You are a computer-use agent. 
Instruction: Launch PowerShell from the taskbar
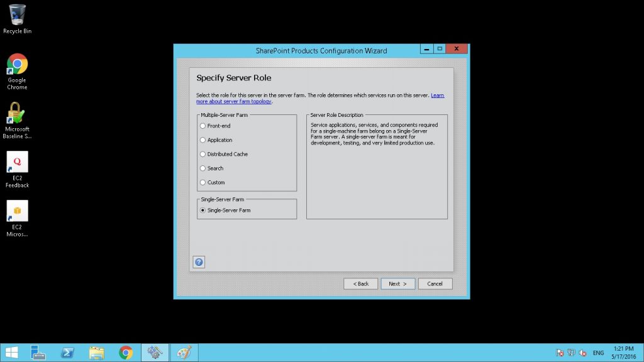pos(67,353)
